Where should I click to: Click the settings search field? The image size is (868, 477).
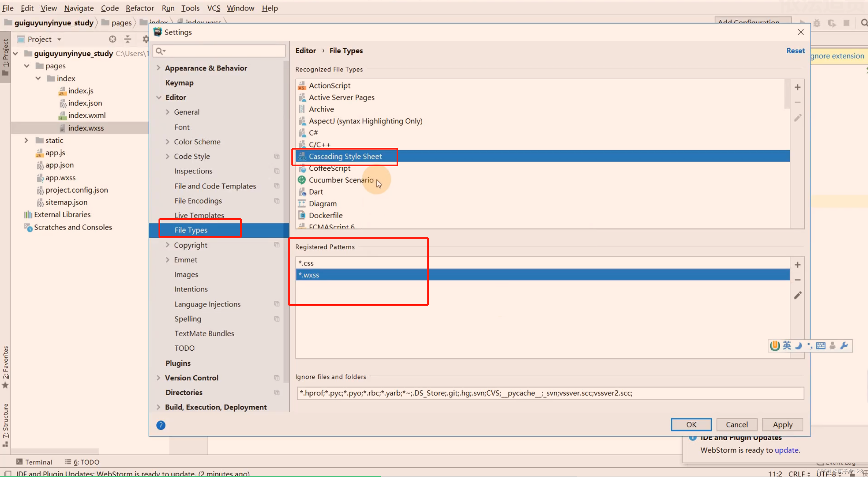pyautogui.click(x=222, y=51)
